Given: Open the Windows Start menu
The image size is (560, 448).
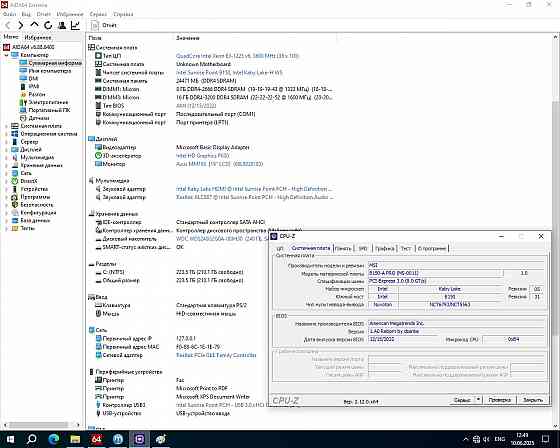Looking at the screenshot, I should tap(10, 439).
